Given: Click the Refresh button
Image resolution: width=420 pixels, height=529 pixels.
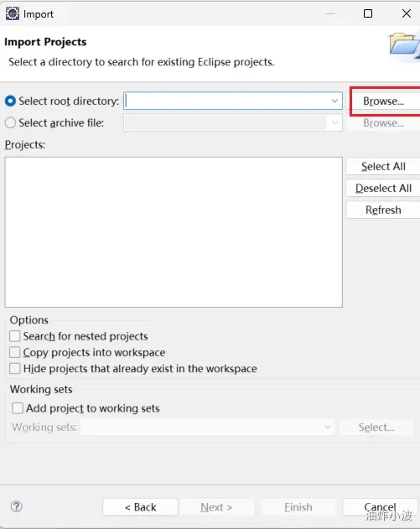Looking at the screenshot, I should (x=384, y=210).
